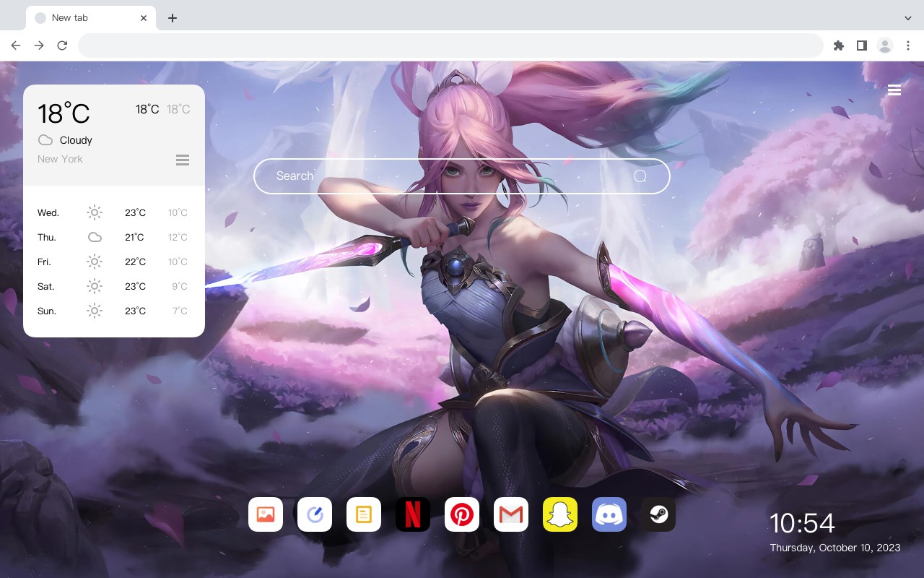The image size is (924, 578).
Task: Click the Thu. day label
Action: [x=47, y=237]
